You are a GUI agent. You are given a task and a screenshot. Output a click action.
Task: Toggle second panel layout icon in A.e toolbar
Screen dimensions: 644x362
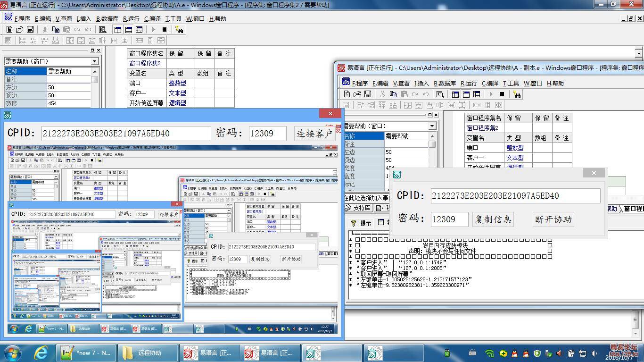pos(128,29)
